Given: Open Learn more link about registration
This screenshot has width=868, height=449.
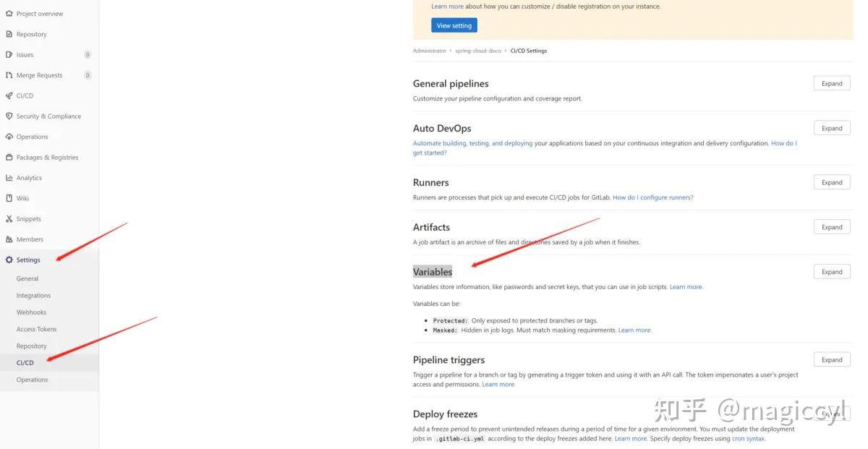Looking at the screenshot, I should (x=448, y=7).
